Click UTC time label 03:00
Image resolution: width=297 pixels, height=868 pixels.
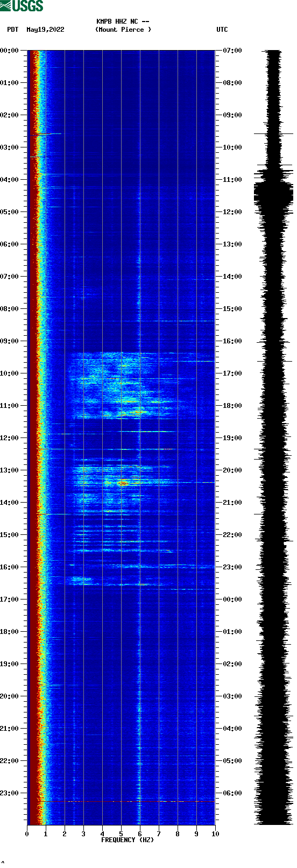point(232,696)
